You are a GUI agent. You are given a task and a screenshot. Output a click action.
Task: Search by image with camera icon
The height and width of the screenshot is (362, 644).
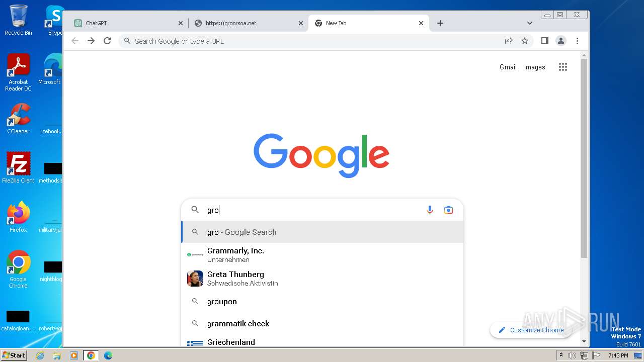448,210
